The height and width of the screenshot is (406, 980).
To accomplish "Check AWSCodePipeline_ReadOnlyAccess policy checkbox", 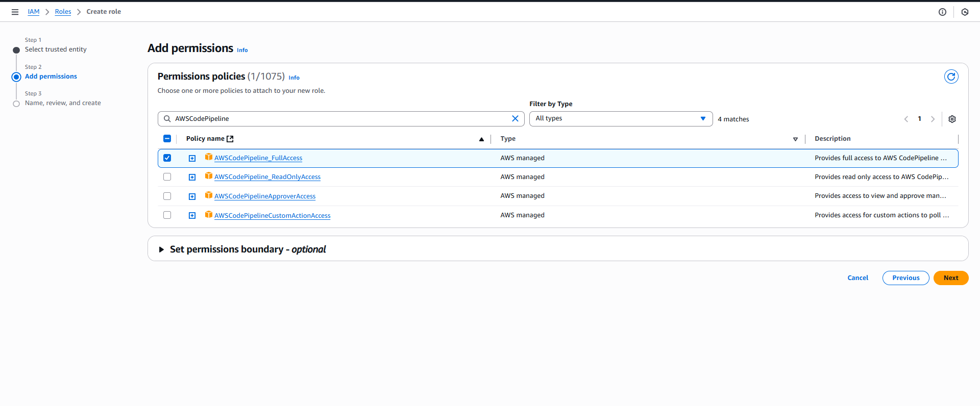I will [167, 177].
